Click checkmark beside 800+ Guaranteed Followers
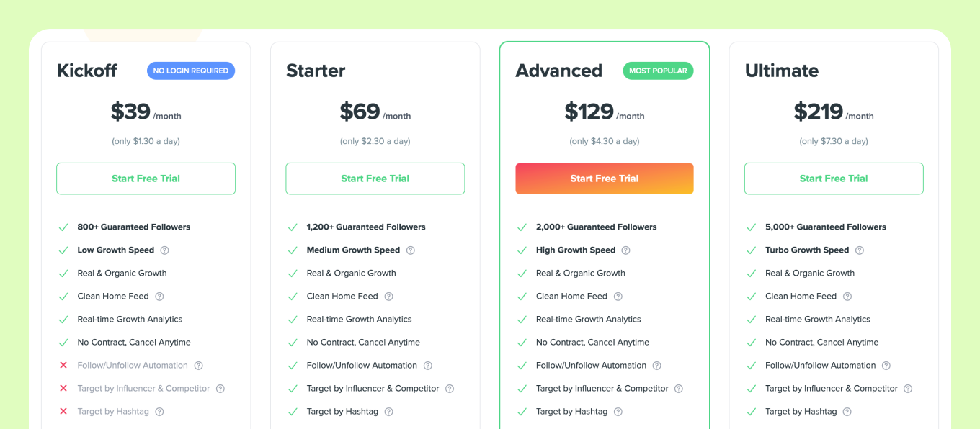The height and width of the screenshot is (429, 980). tap(63, 227)
